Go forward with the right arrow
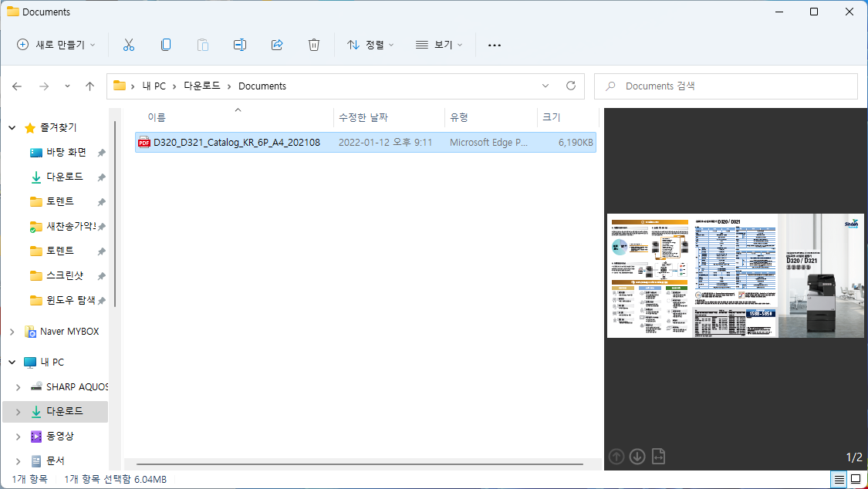 44,86
